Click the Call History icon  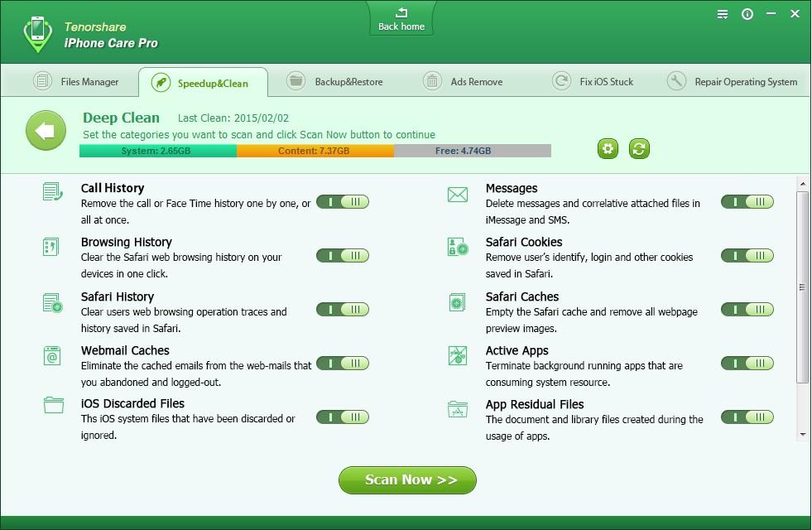coord(52,191)
